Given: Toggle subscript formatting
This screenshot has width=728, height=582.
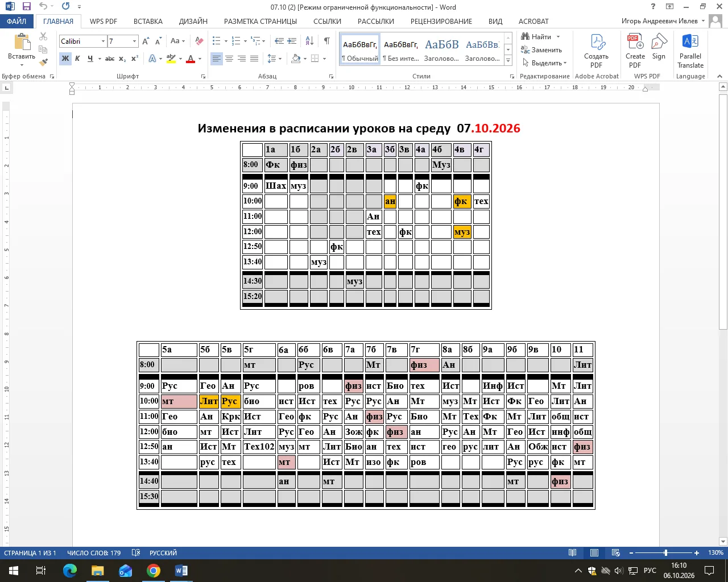Looking at the screenshot, I should coord(122,59).
